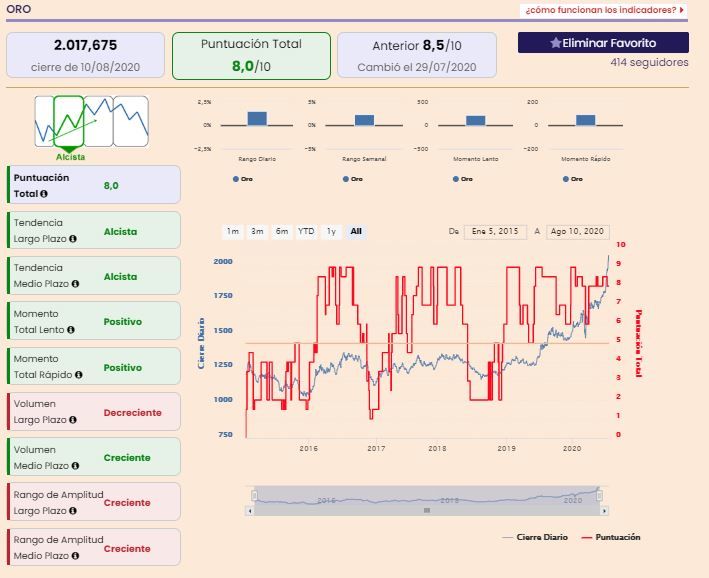The width and height of the screenshot is (709, 578).
Task: Open info icon for Volumen Largo Plazo
Action: point(72,420)
